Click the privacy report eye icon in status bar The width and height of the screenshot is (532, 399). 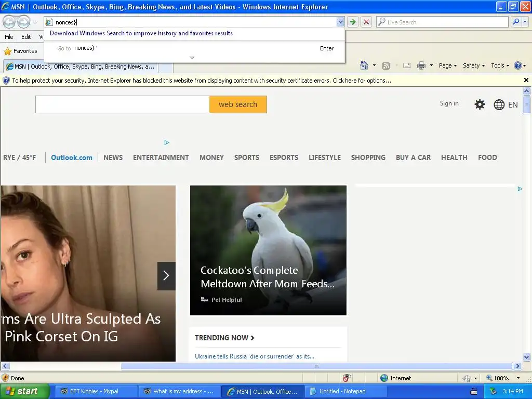347,378
